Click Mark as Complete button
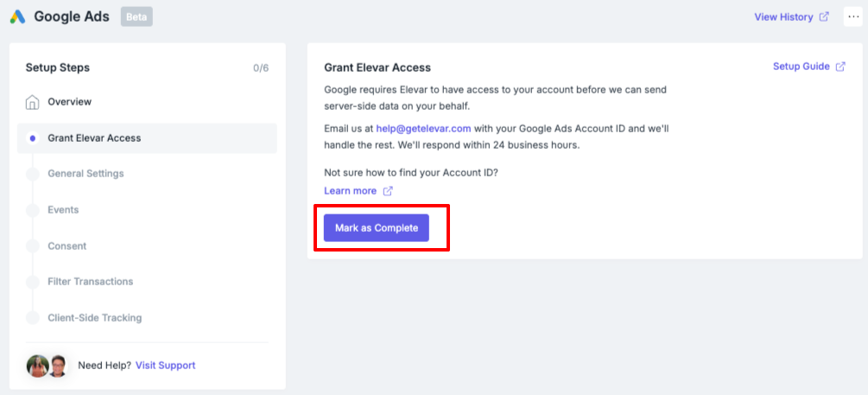868x395 pixels. pyautogui.click(x=377, y=227)
